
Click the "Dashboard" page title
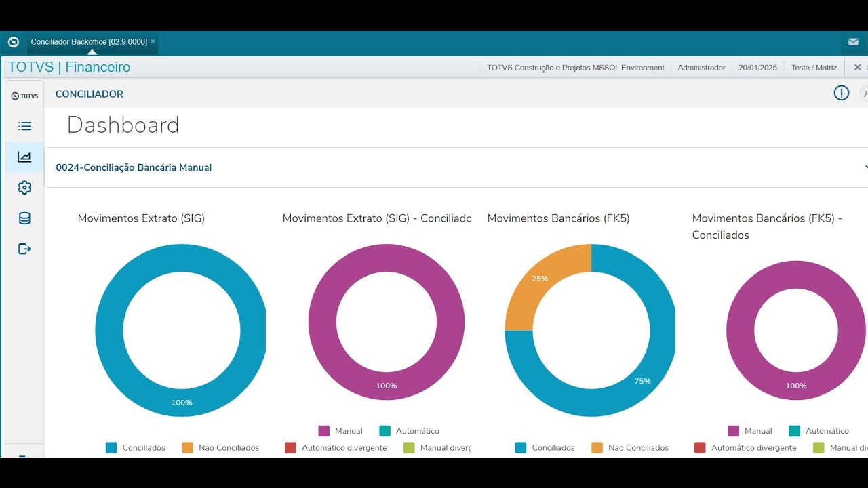click(x=123, y=125)
